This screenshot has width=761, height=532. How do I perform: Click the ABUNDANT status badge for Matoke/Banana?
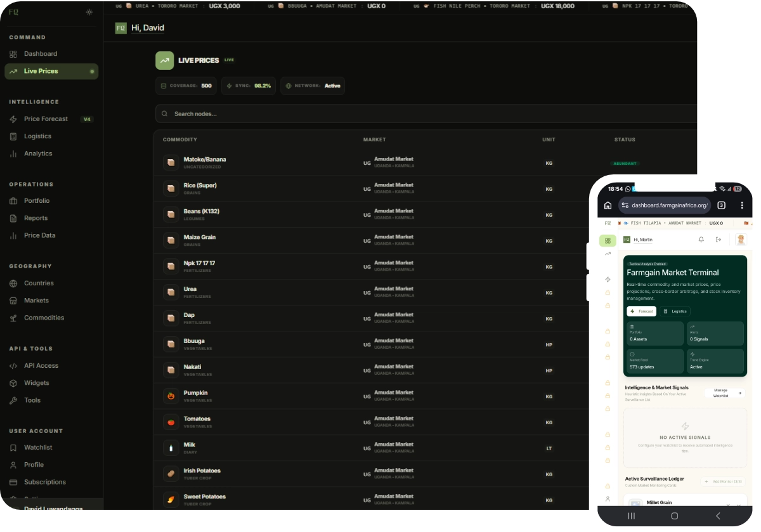coord(625,164)
